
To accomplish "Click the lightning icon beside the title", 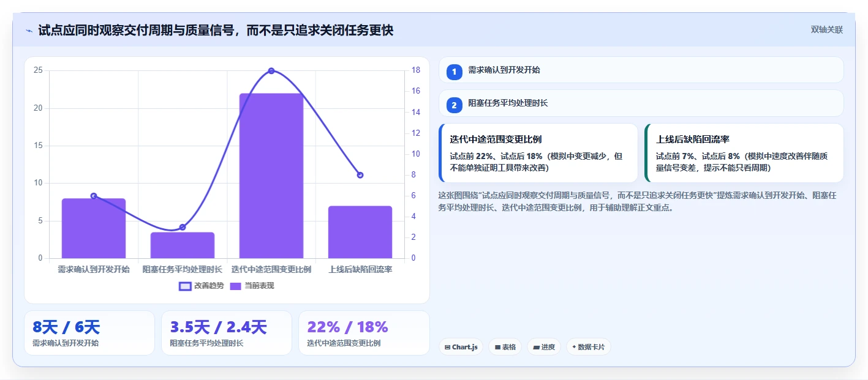I will pos(29,31).
